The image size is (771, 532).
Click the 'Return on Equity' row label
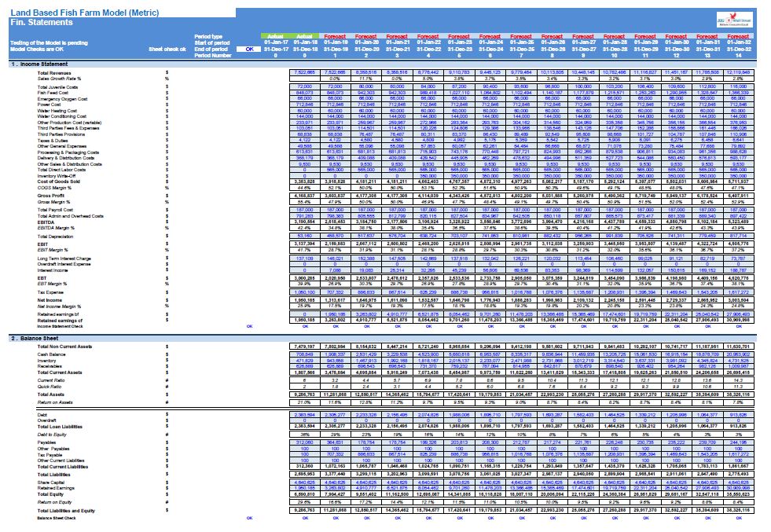(54, 502)
